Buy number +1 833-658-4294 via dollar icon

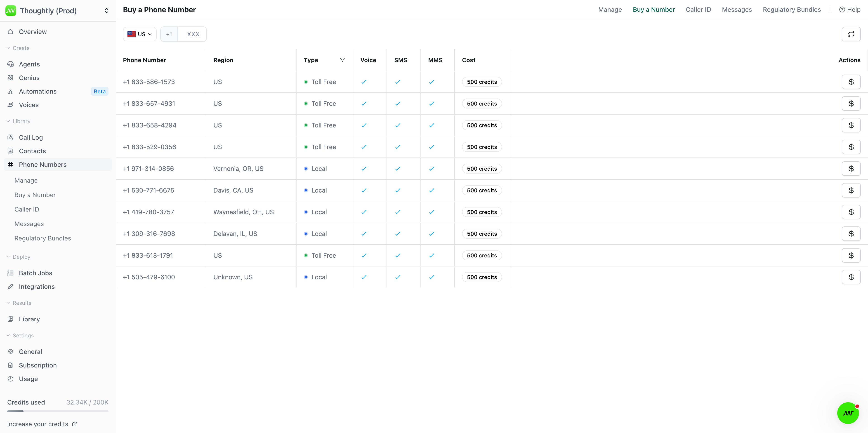[851, 125]
